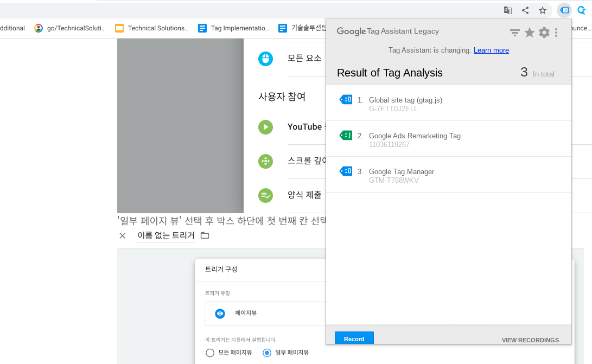Click the go/TechnicalSoluti... bookmark
592x364 pixels.
coord(70,28)
